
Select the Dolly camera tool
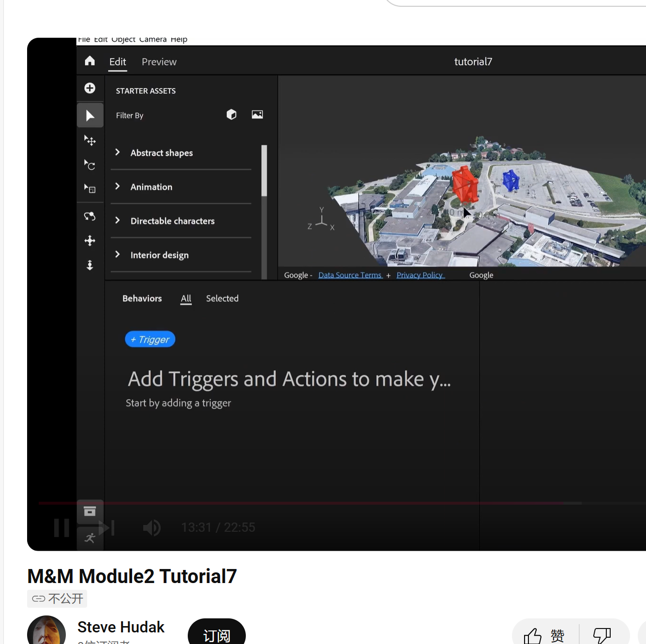[90, 265]
